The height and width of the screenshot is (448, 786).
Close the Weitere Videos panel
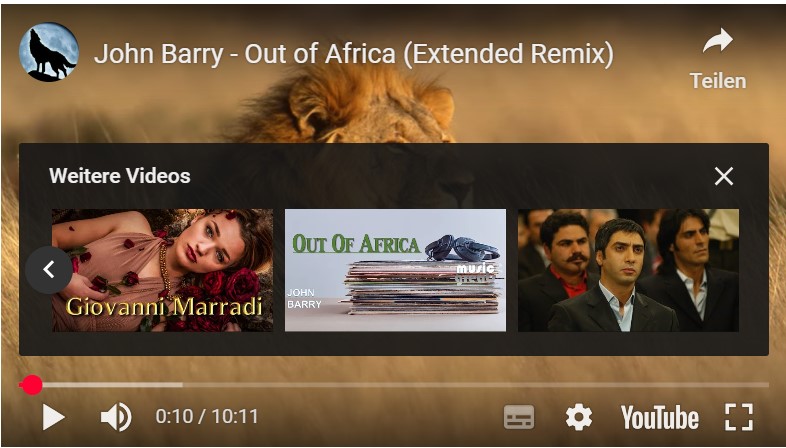(x=724, y=176)
